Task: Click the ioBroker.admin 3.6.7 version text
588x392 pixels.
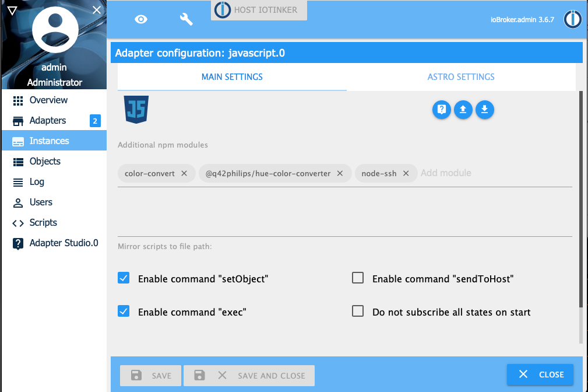Action: (522, 19)
